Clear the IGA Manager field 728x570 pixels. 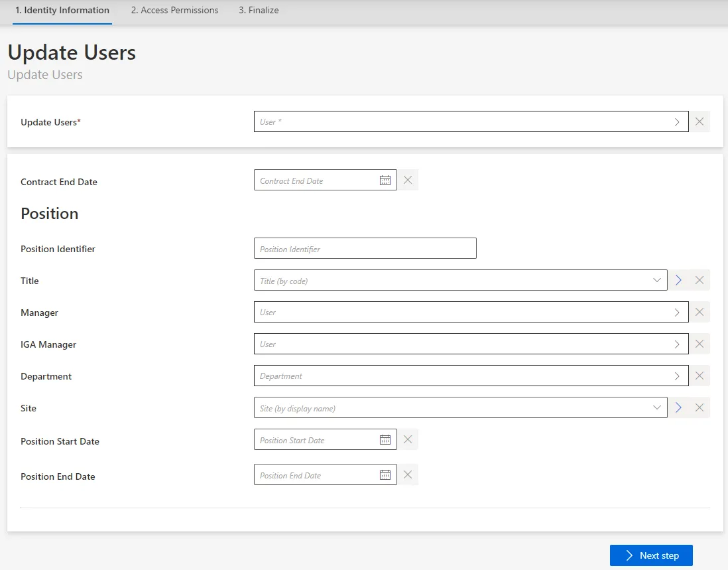pyautogui.click(x=699, y=344)
